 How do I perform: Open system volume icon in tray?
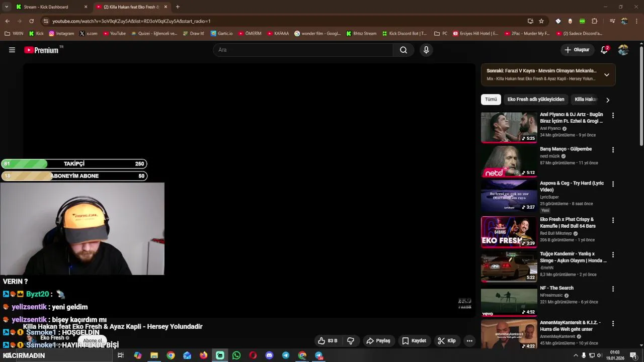click(599, 355)
